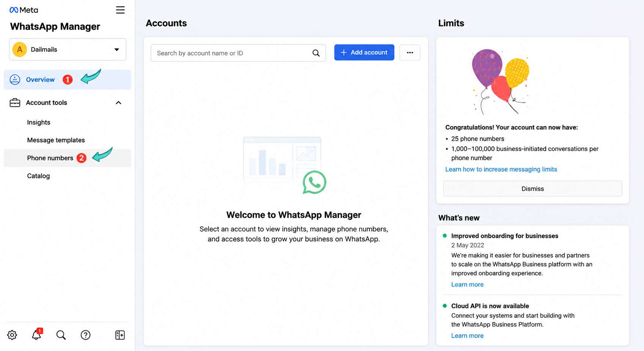Open the help question mark icon
The image size is (644, 351).
point(86,335)
